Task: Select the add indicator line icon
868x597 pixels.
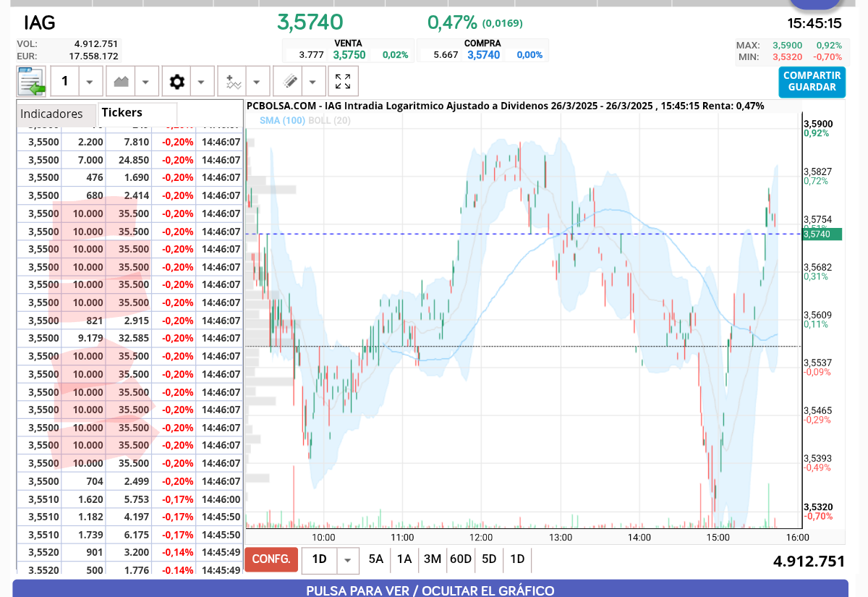Action: pyautogui.click(x=232, y=81)
